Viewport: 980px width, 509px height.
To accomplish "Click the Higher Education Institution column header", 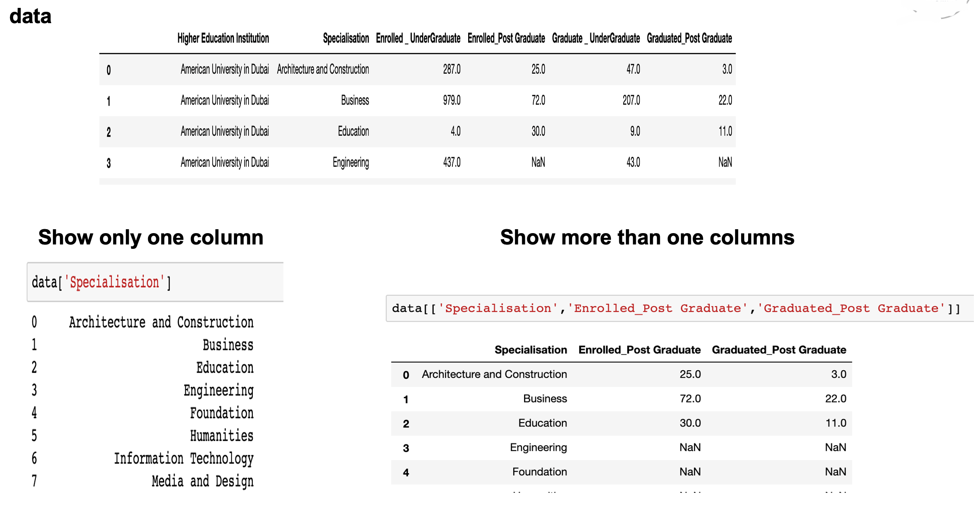I will 223,38.
